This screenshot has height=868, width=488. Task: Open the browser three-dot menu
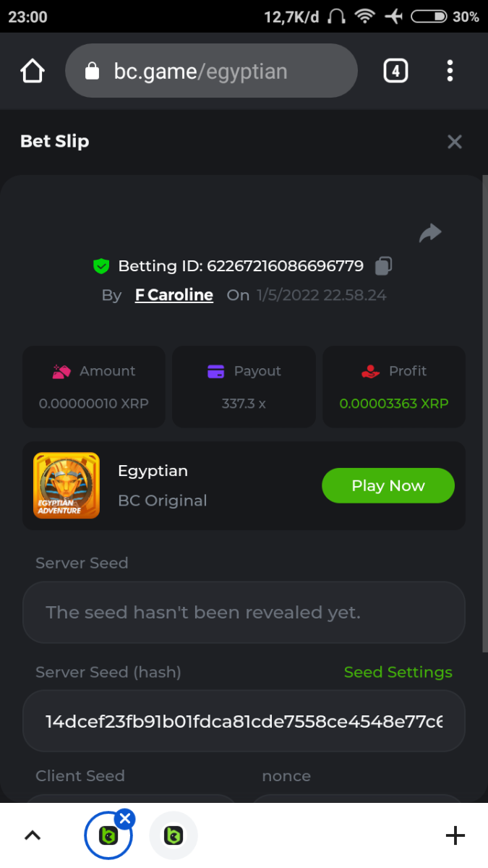tap(450, 71)
